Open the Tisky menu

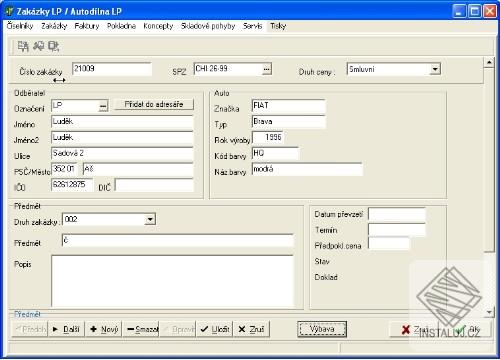pyautogui.click(x=278, y=26)
